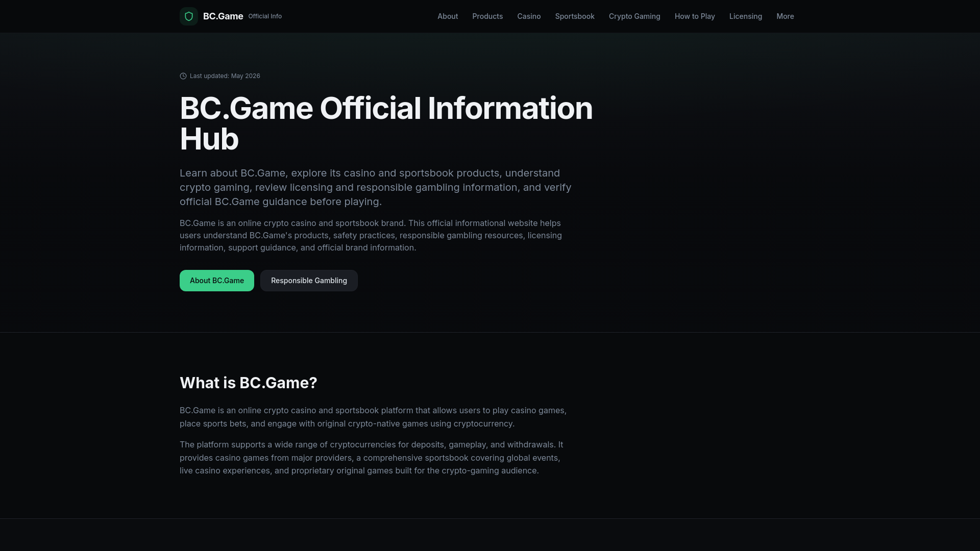View the Licensing nav item
Image resolution: width=980 pixels, height=551 pixels.
pos(746,16)
